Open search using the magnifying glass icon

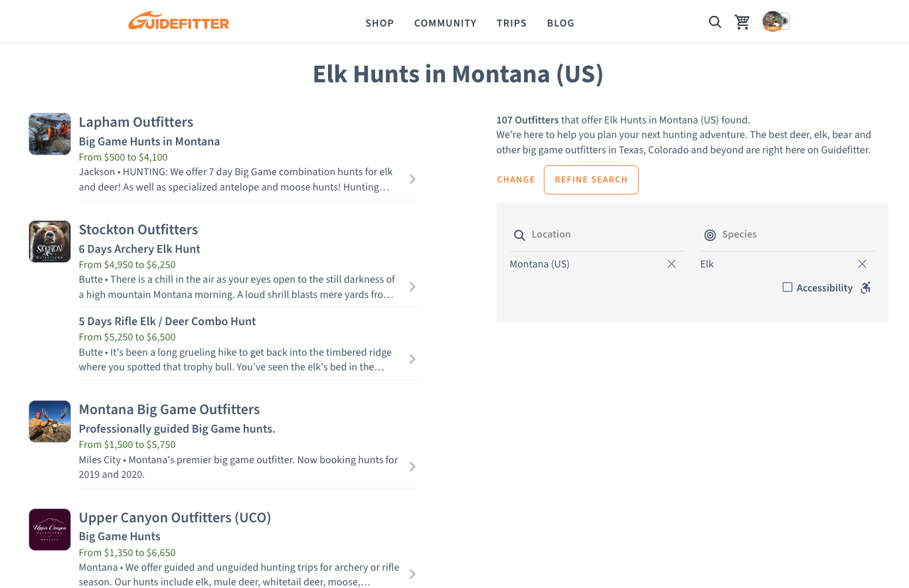(x=714, y=22)
